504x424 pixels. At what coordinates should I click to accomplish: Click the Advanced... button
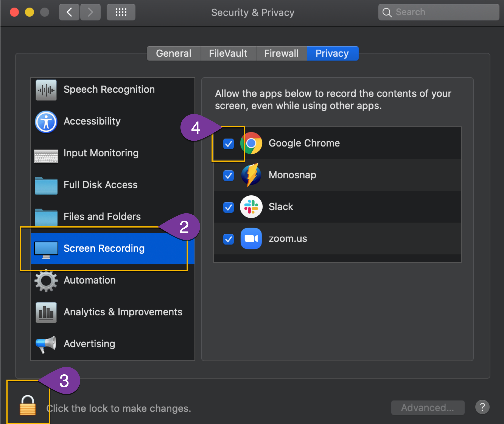coord(428,407)
